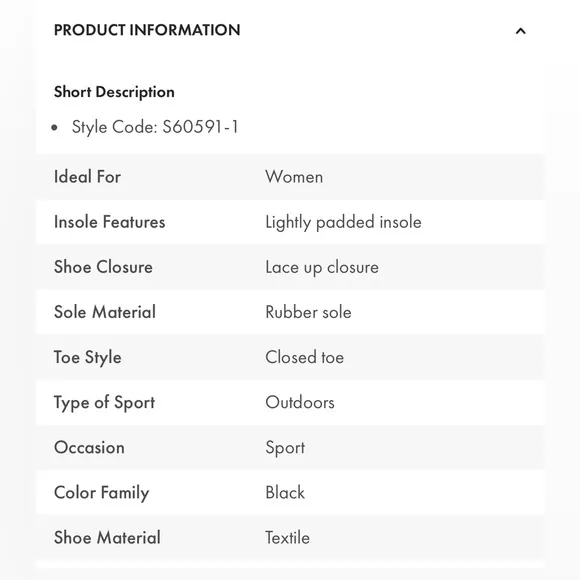Click the Closed toe value

click(304, 357)
